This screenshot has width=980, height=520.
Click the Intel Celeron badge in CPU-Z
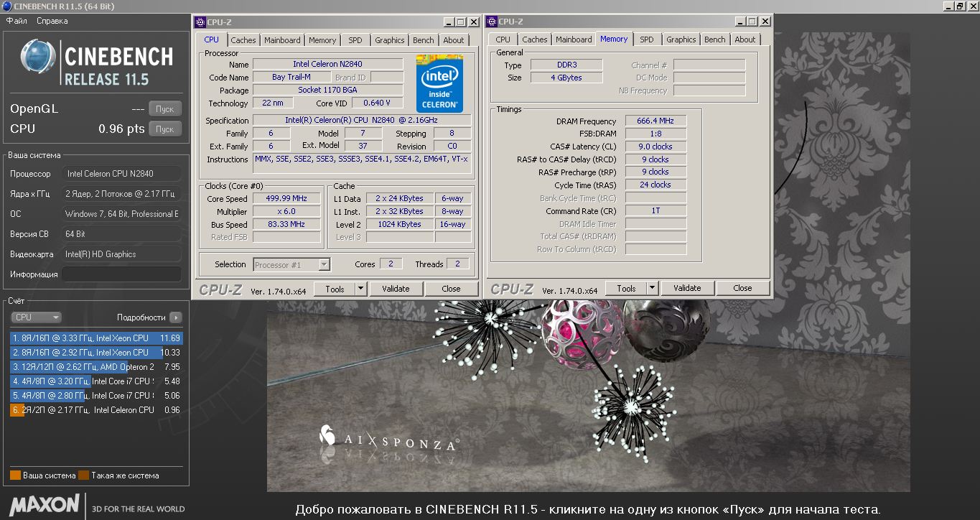click(439, 83)
